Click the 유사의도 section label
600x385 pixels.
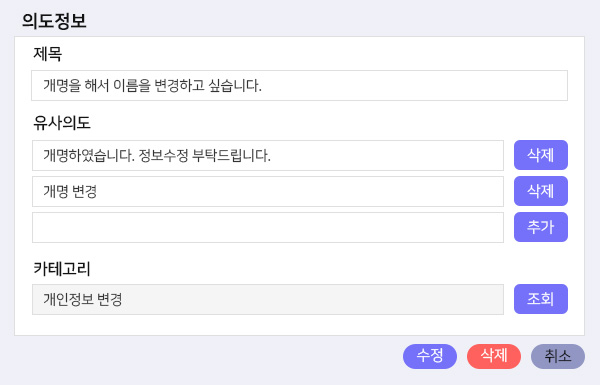[x=62, y=123]
